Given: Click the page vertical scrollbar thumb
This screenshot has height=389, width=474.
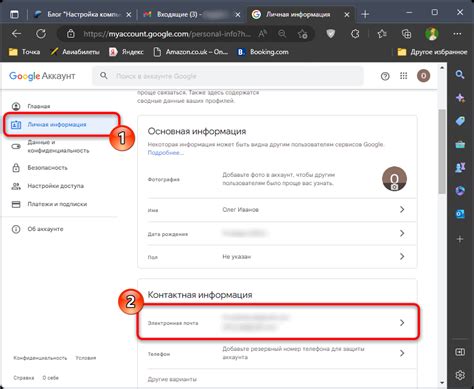Looking at the screenshot, I should pos(442,151).
